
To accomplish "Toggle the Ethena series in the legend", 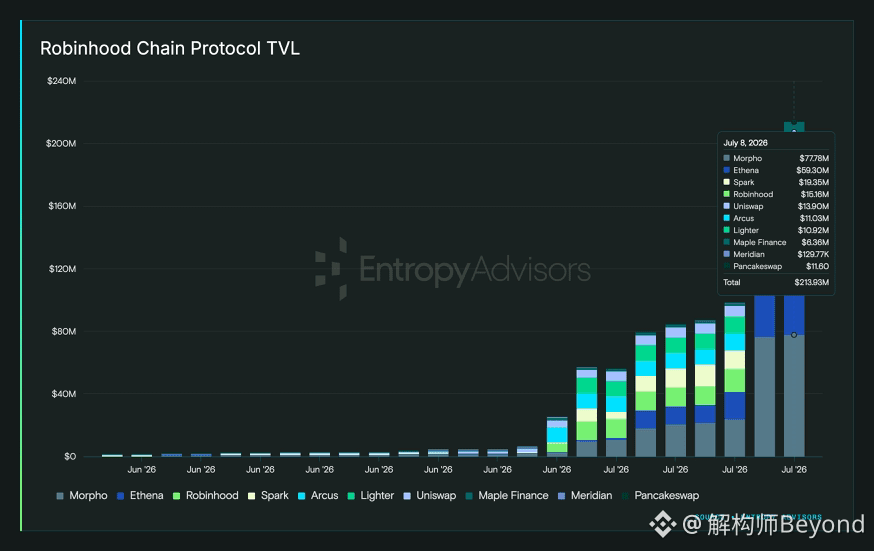I will (x=140, y=495).
